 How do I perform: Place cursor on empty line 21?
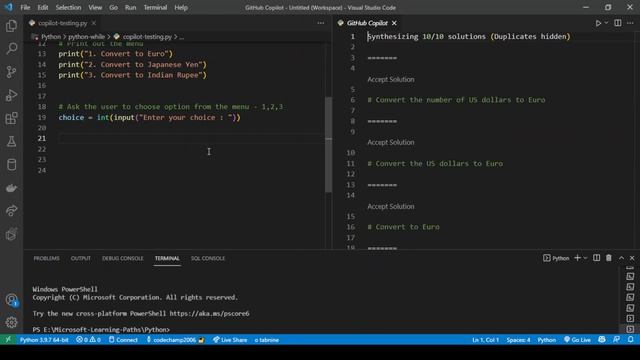[x=191, y=138]
